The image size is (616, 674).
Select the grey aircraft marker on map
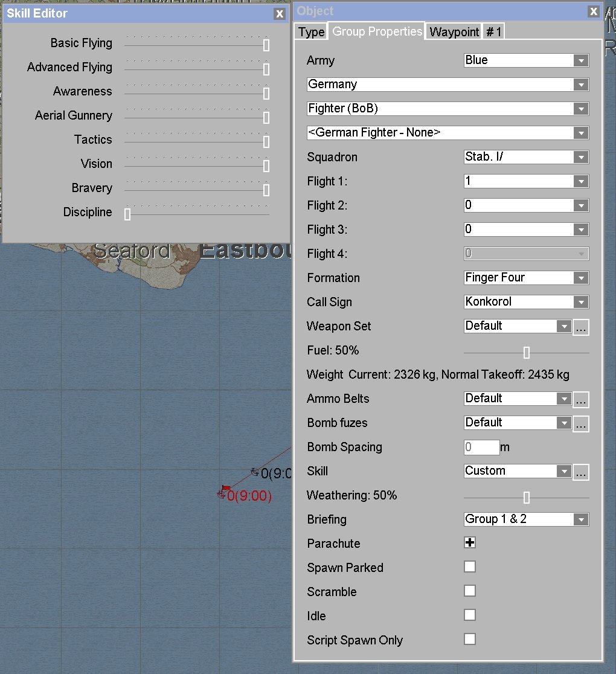[255, 472]
